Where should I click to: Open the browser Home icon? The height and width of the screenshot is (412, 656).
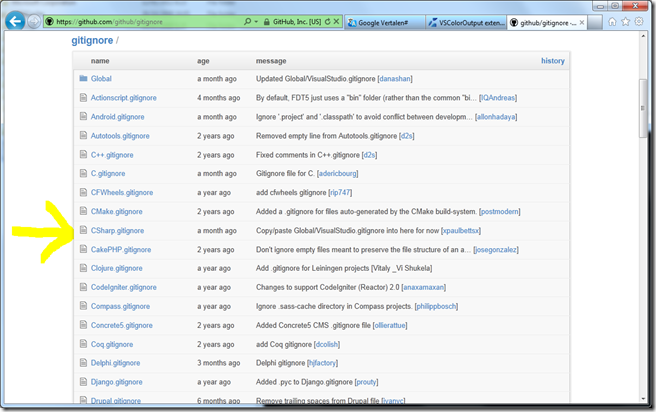pyautogui.click(x=612, y=22)
